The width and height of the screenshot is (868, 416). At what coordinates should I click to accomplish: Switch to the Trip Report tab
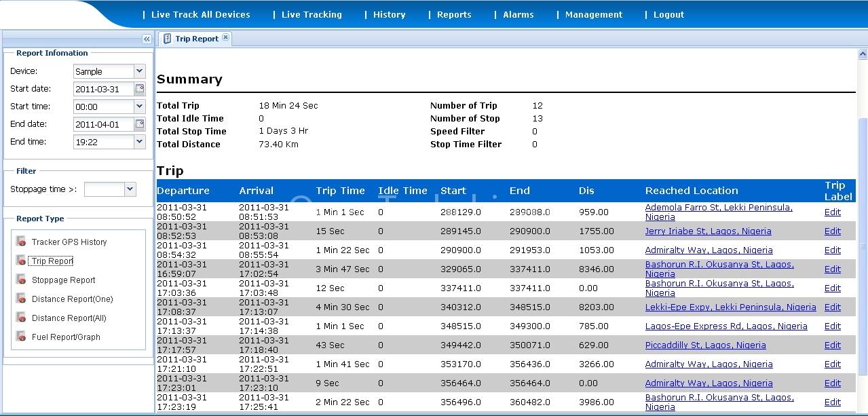coord(196,39)
